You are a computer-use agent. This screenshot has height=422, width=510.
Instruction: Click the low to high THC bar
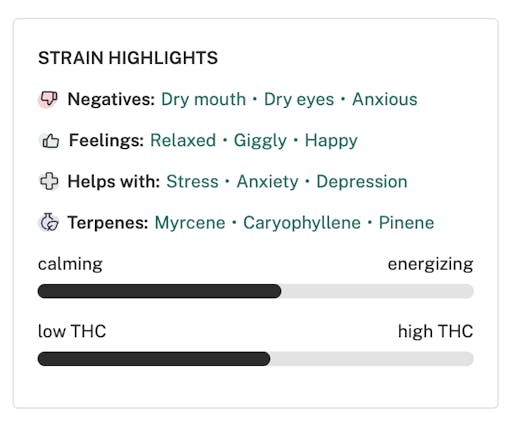point(256,359)
